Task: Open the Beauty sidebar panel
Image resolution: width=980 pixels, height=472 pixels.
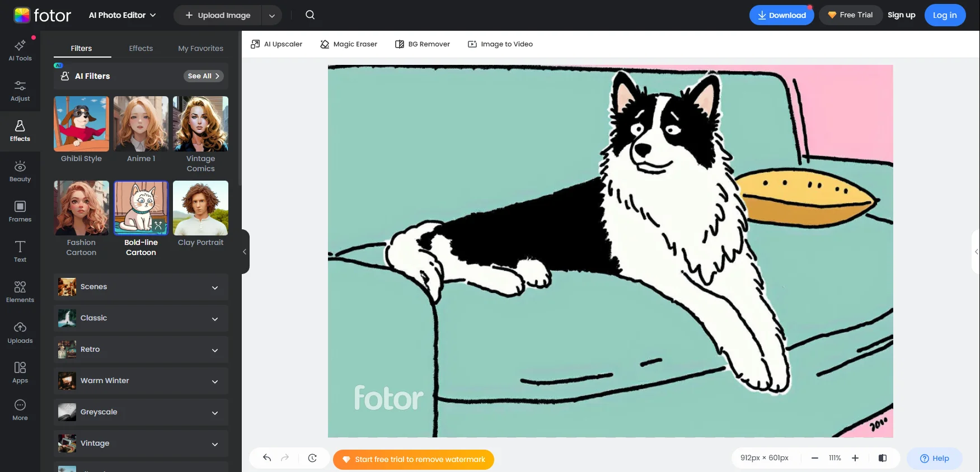Action: (x=20, y=171)
